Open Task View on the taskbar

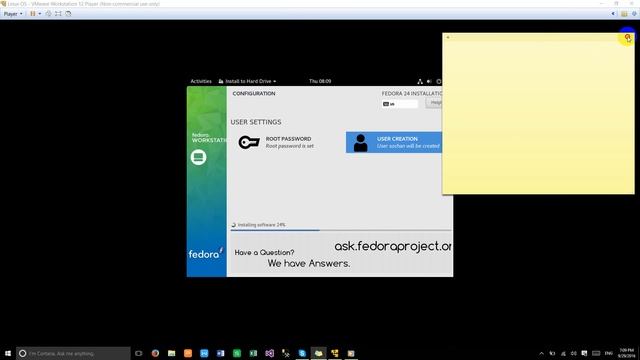pos(139,353)
